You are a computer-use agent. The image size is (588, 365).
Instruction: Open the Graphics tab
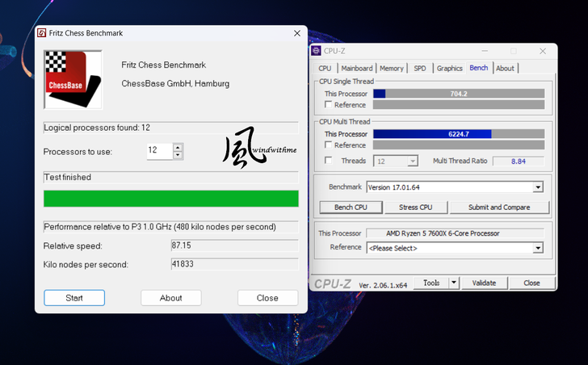[x=449, y=69]
